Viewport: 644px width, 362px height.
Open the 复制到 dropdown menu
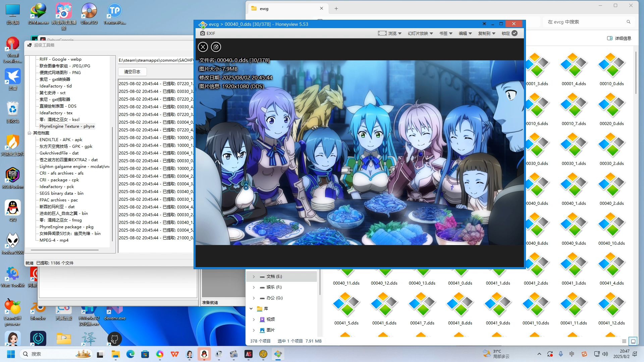tap(487, 33)
